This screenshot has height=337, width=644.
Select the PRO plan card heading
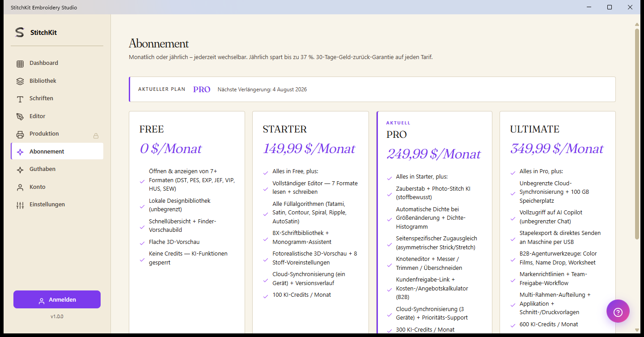click(x=397, y=135)
